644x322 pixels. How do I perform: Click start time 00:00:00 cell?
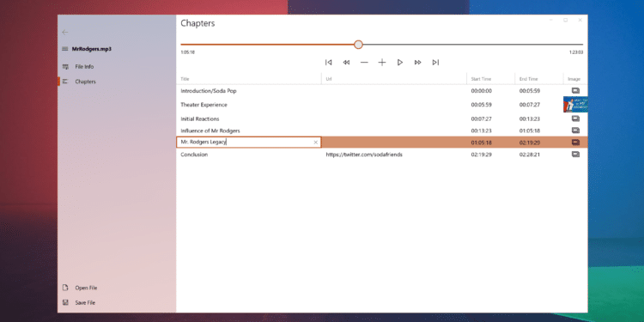(x=482, y=91)
